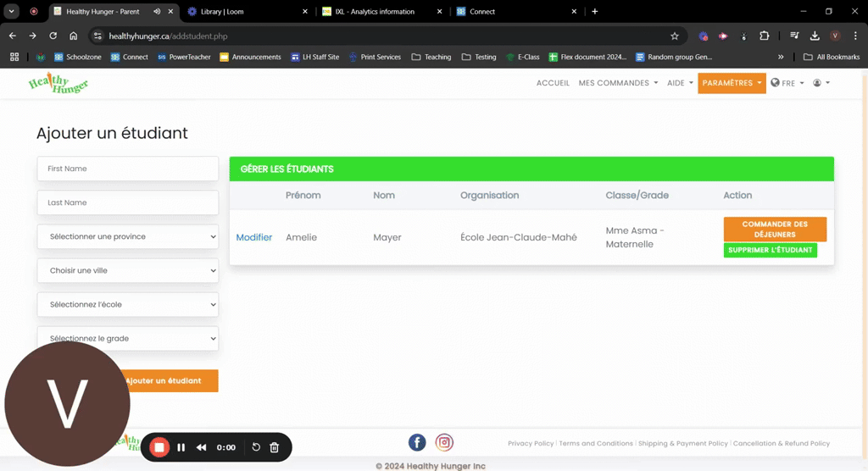
Task: Focus the First Name input field
Action: 128,169
